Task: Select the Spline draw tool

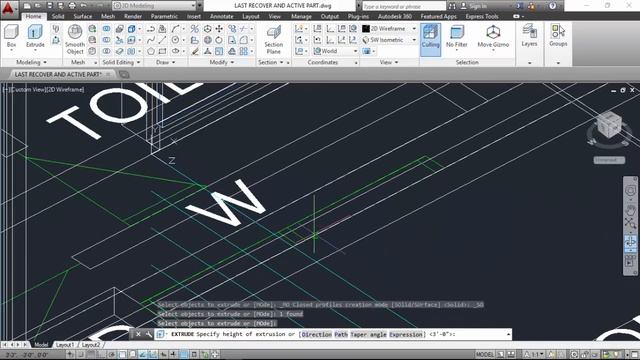Action: click(x=151, y=40)
